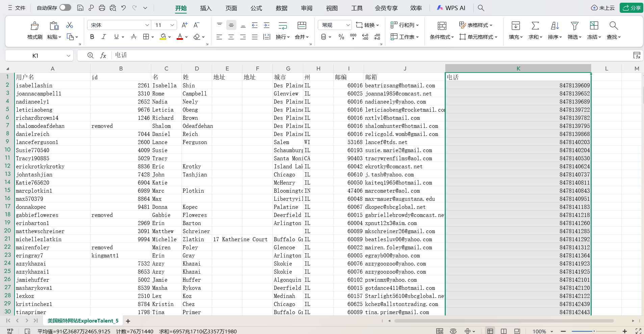The image size is (644, 334).
Task: Click the Merge cells (合并) icon
Action: tap(302, 26)
